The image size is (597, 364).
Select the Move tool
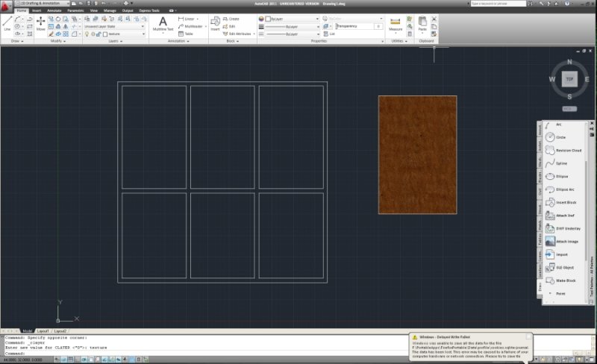click(x=41, y=24)
